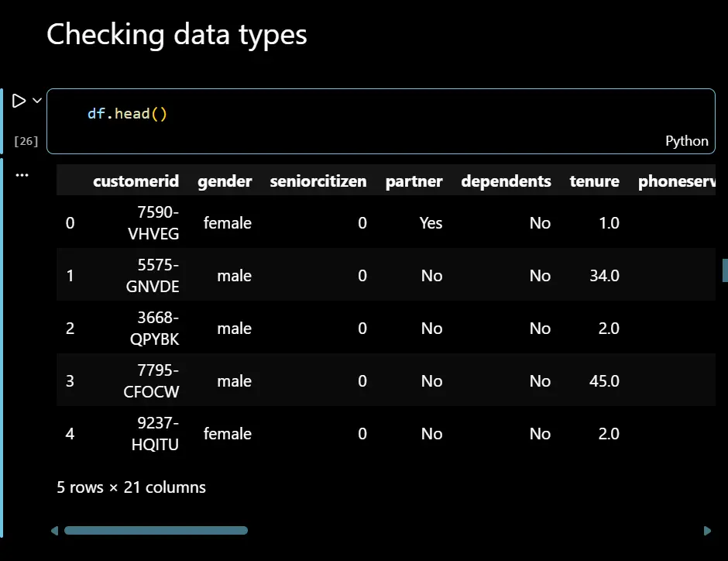Click the execution count [26] label

tap(26, 141)
